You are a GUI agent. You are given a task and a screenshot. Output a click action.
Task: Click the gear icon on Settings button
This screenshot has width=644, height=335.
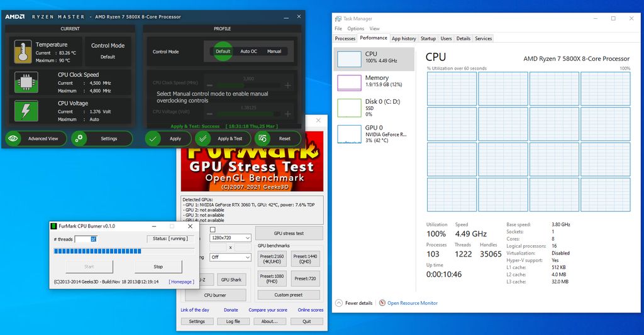click(79, 138)
